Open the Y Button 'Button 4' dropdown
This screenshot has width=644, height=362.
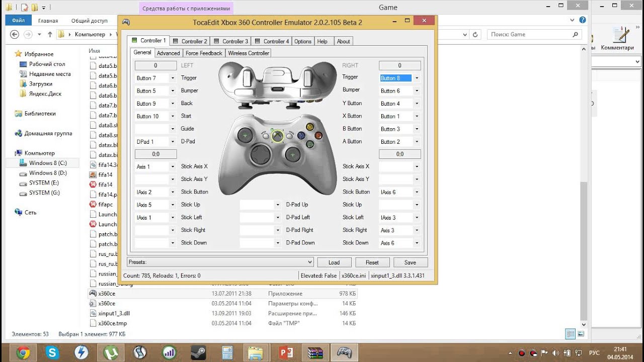417,104
